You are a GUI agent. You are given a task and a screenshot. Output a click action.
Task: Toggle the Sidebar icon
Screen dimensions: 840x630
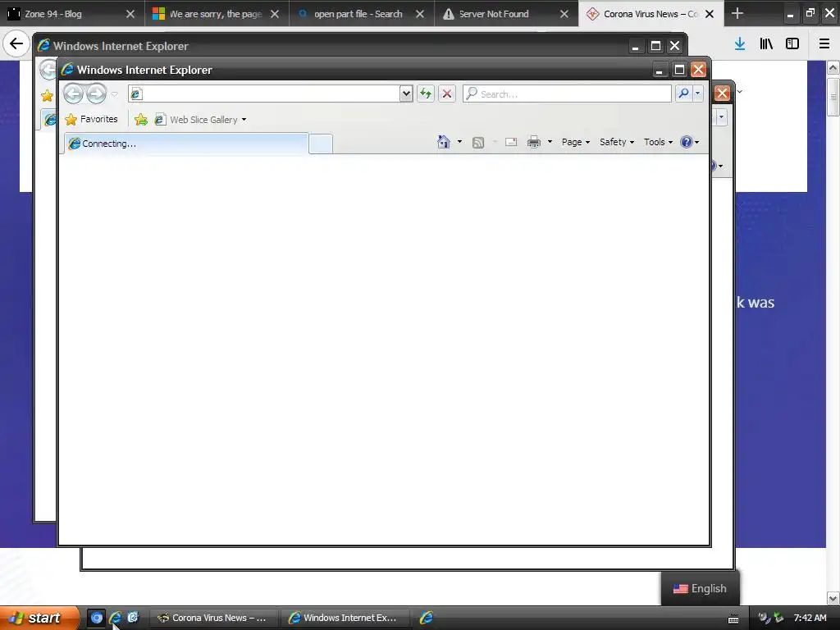(x=792, y=44)
